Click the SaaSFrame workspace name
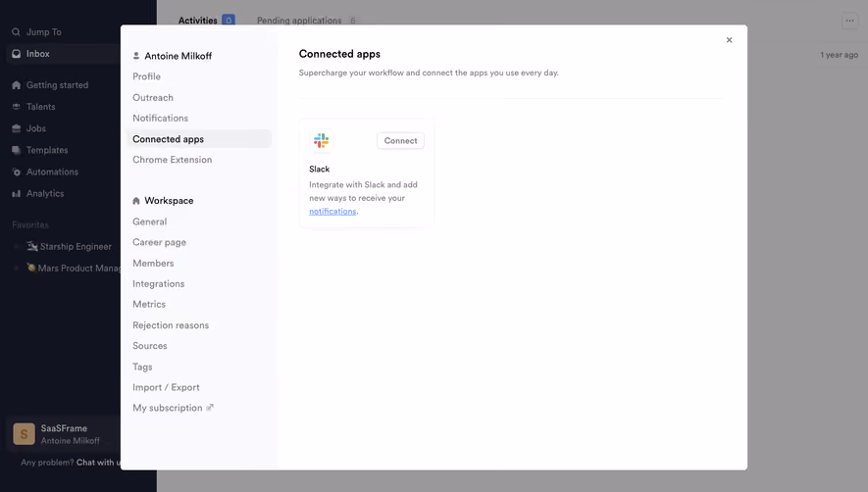Image resolution: width=868 pixels, height=492 pixels. pos(64,428)
